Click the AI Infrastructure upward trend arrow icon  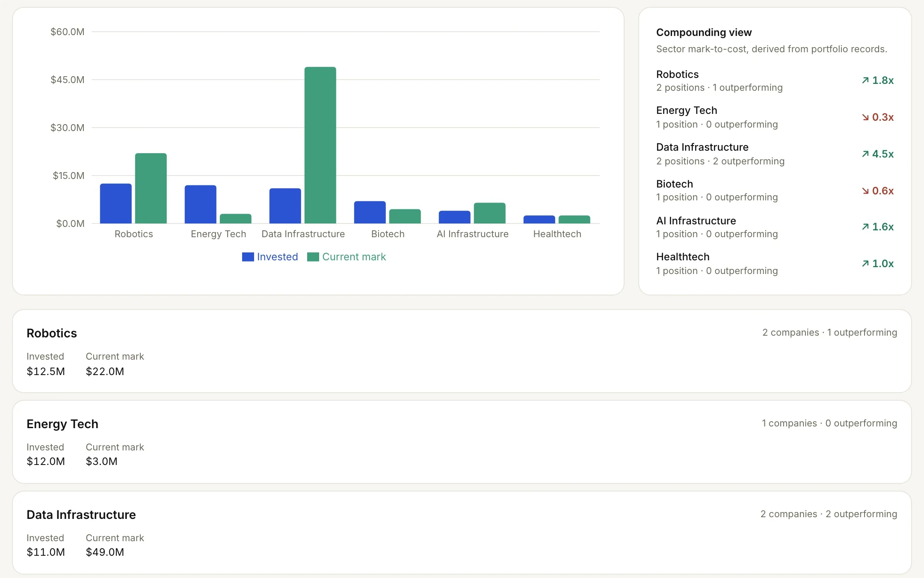[x=865, y=226]
